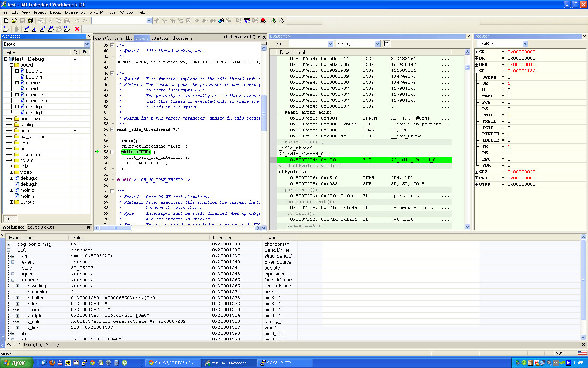Open the Disassembly Go to dropdown
This screenshot has height=368, width=588.
[x=330, y=44]
